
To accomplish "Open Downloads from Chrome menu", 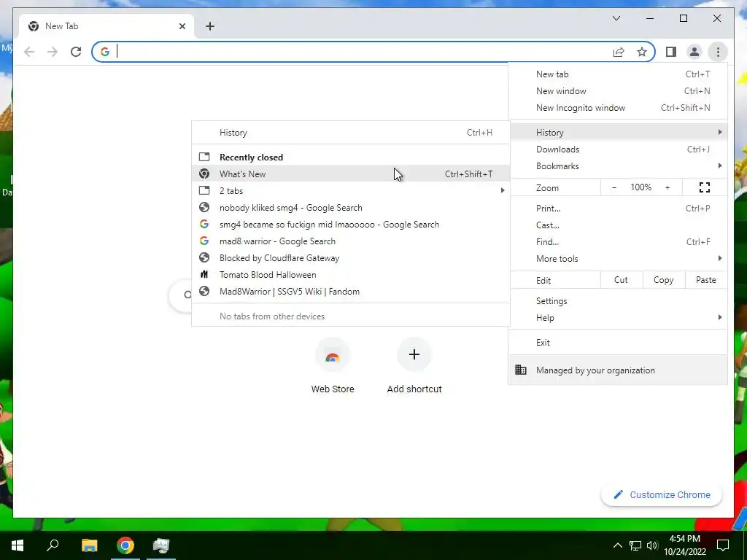I will pos(618,149).
